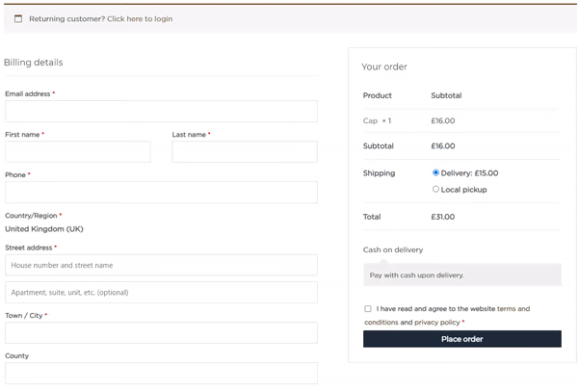Tick the terms and conditions checkbox
The height and width of the screenshot is (392, 578).
coord(368,309)
